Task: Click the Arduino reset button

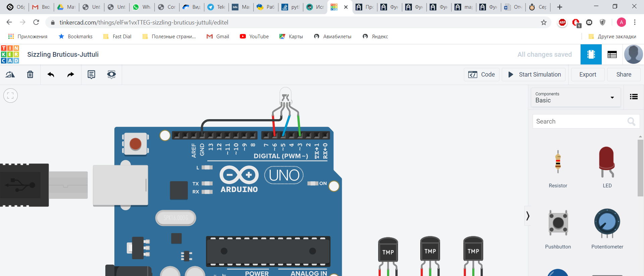Action: click(x=136, y=144)
